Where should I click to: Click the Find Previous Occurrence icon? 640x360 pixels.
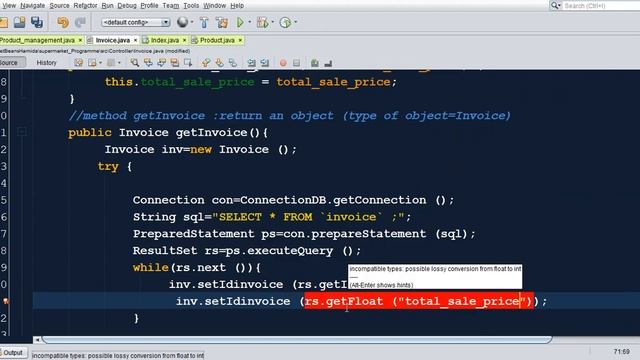tap(148, 62)
